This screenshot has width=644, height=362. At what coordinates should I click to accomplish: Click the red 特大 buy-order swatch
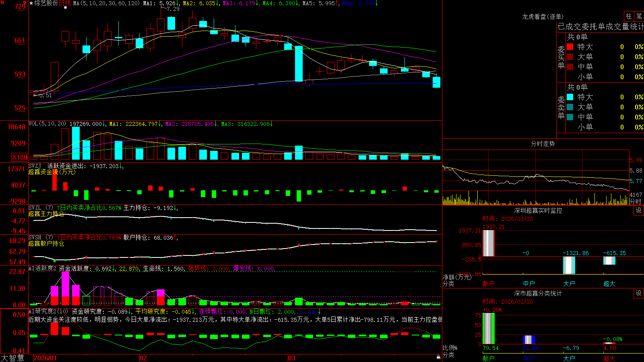[x=570, y=47]
